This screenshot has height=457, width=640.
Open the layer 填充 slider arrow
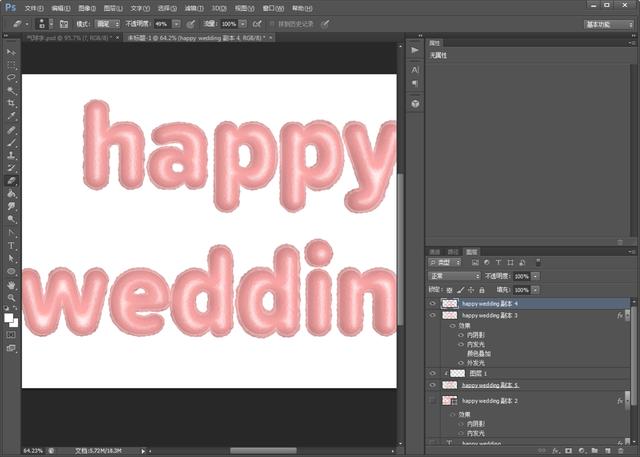coord(535,290)
